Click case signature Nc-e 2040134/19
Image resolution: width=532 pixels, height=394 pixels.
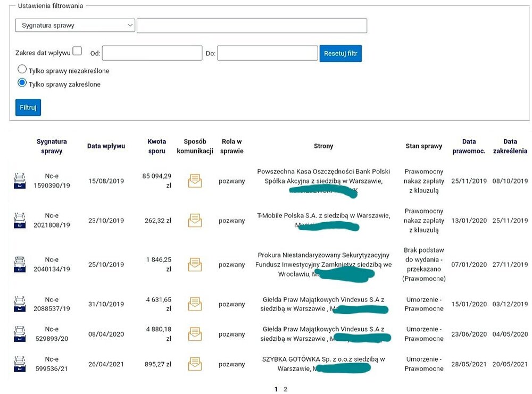(x=52, y=264)
